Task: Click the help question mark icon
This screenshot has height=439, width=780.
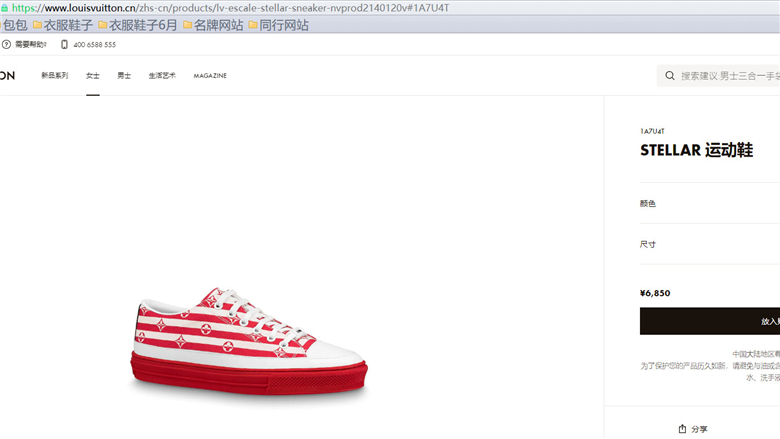Action: [x=6, y=44]
